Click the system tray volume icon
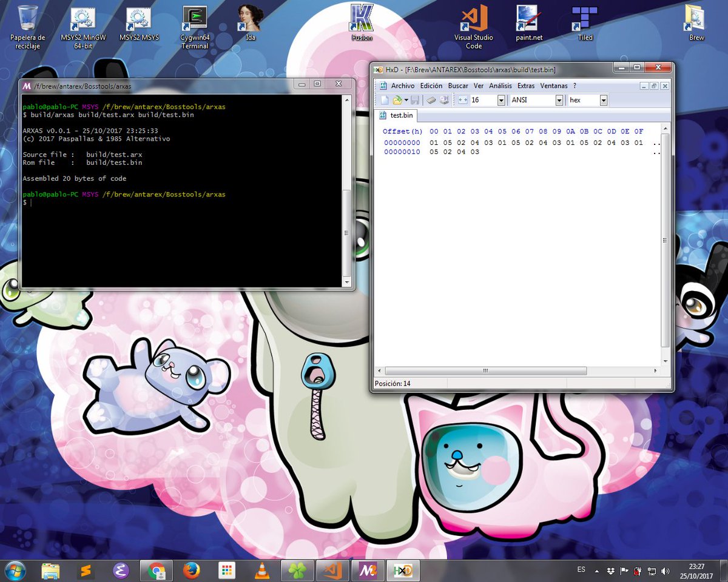The width and height of the screenshot is (728, 582). [665, 571]
